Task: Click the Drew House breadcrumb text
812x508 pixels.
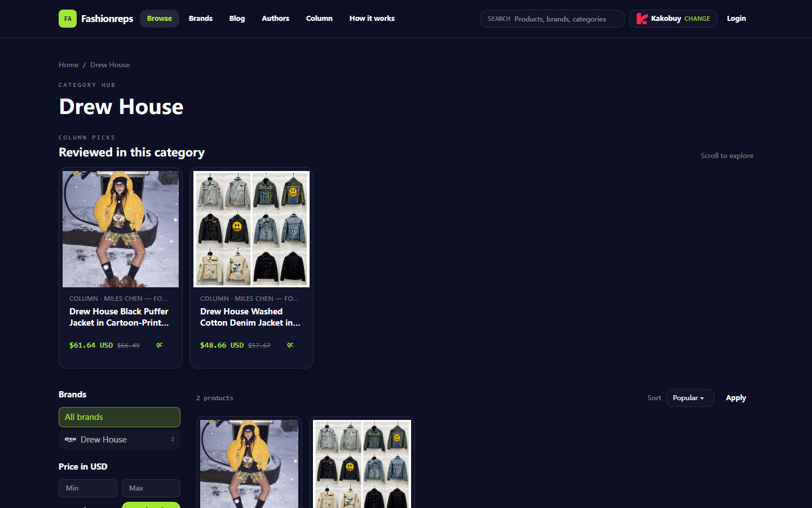Action: click(x=110, y=65)
